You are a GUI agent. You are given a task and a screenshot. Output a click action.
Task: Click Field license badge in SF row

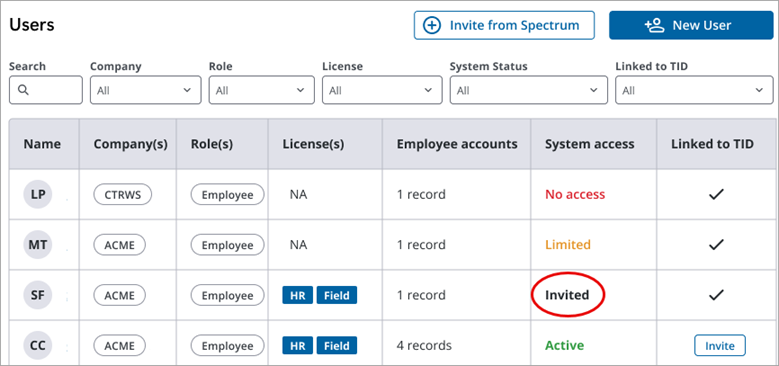337,295
